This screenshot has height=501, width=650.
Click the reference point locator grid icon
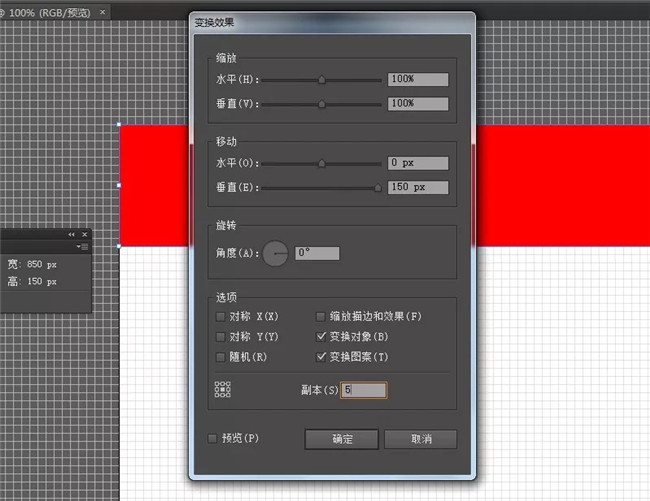click(223, 390)
